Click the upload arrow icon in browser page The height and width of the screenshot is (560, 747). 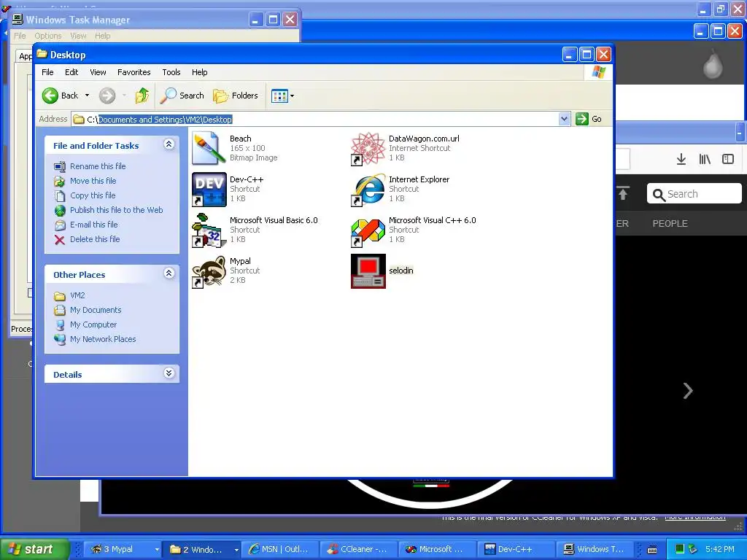tap(623, 192)
